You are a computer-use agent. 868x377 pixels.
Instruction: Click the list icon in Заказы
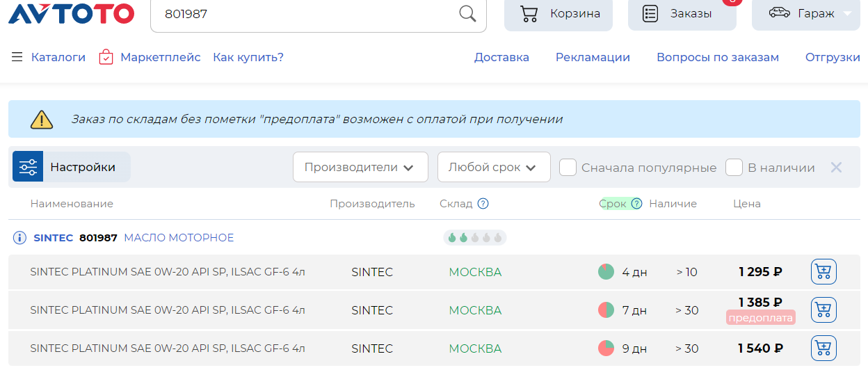click(650, 13)
